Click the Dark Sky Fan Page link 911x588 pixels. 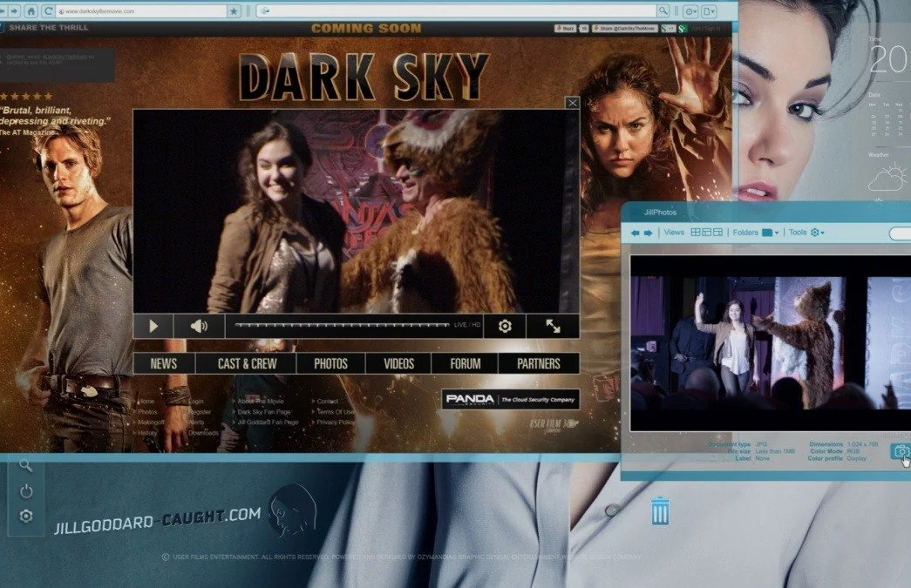click(268, 412)
